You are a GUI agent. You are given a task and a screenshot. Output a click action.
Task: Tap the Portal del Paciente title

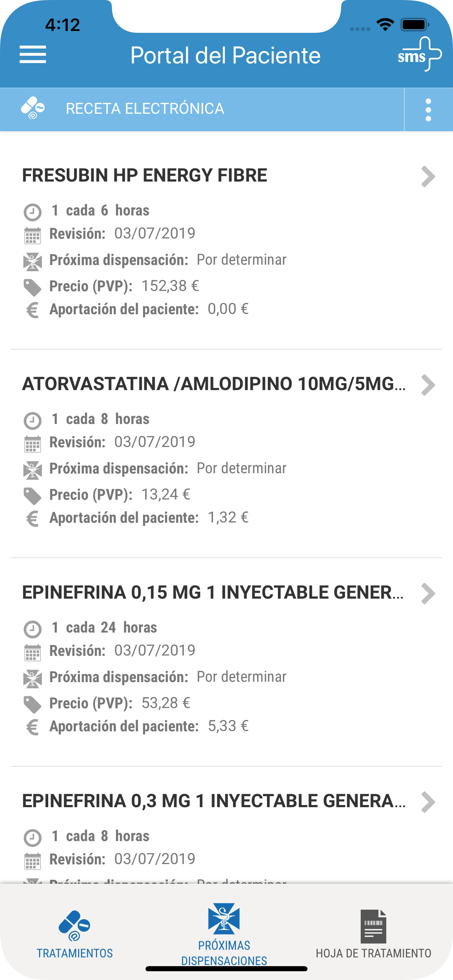225,55
